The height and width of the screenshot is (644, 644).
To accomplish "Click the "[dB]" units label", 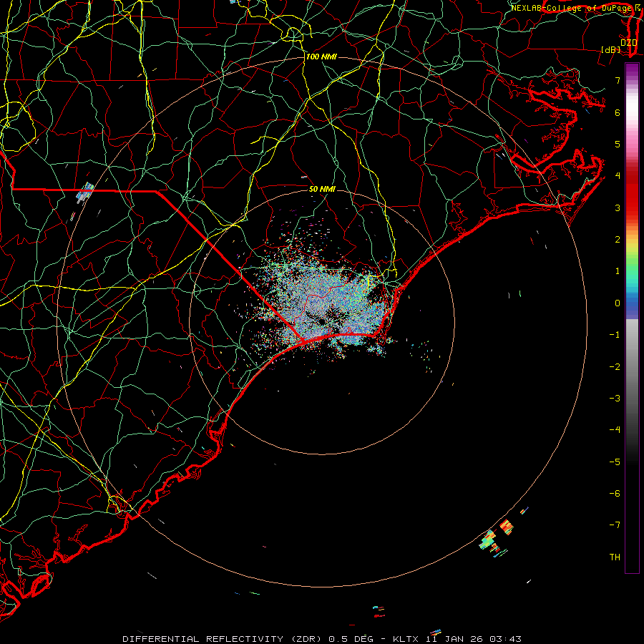I will point(611,49).
